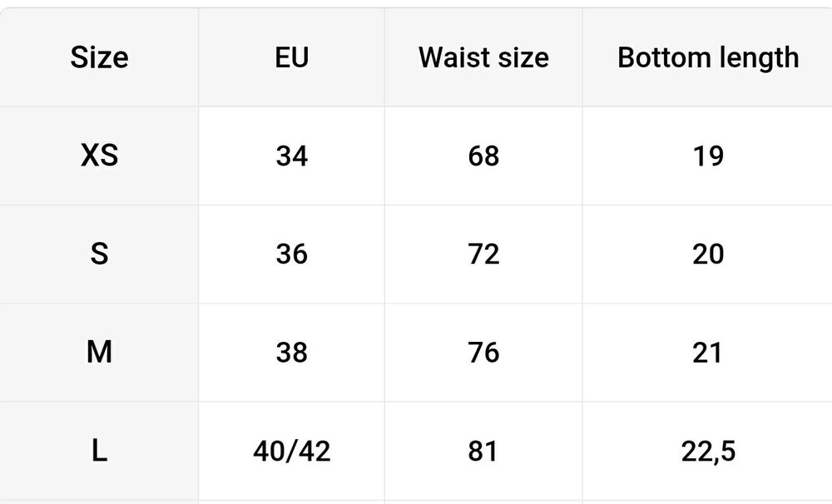Click the Size column header
Screen dimensions: 832x504
(x=99, y=58)
